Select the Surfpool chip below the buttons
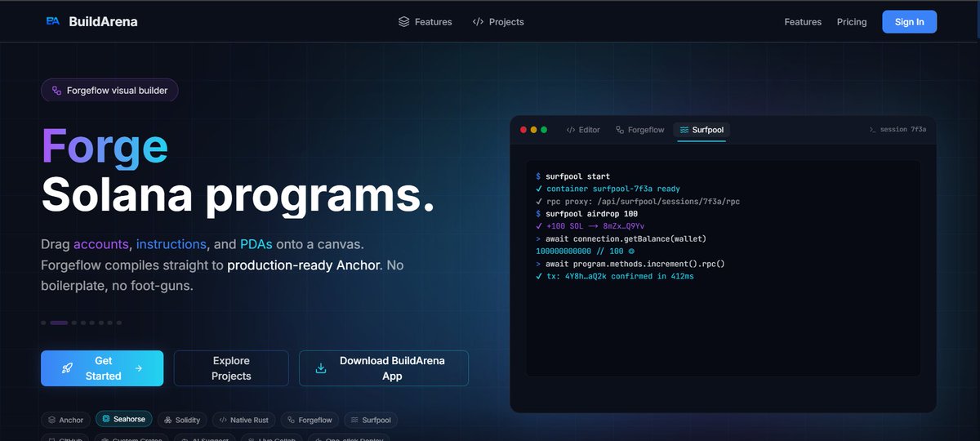 [371, 420]
